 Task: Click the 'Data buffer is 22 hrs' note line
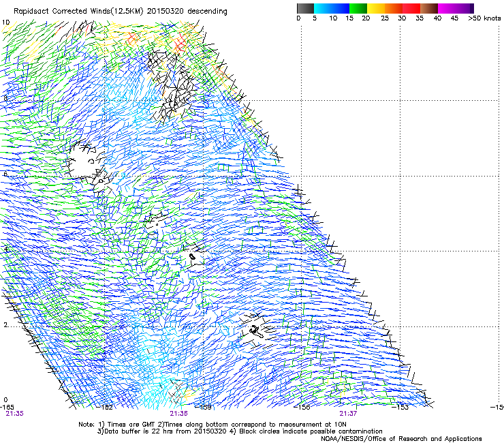(x=240, y=431)
